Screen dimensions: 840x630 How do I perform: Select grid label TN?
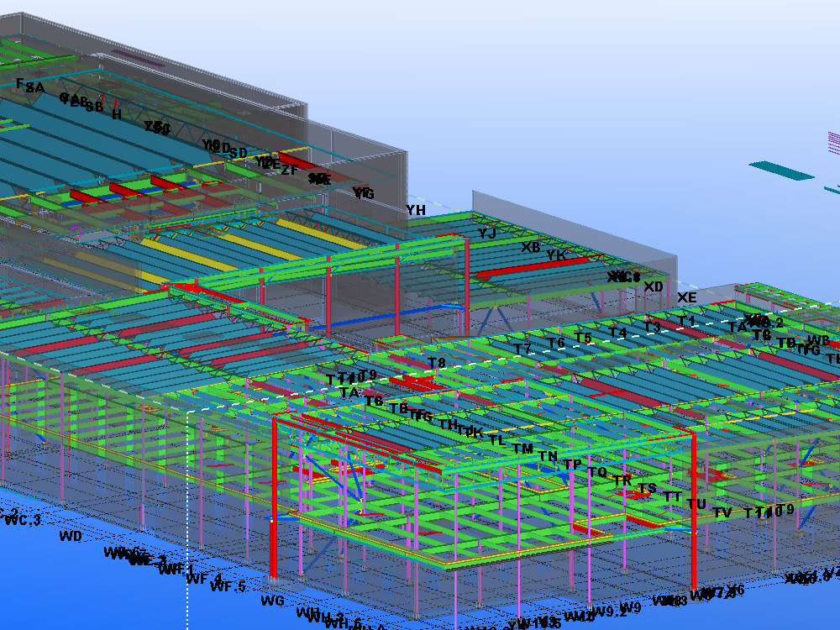pos(548,456)
